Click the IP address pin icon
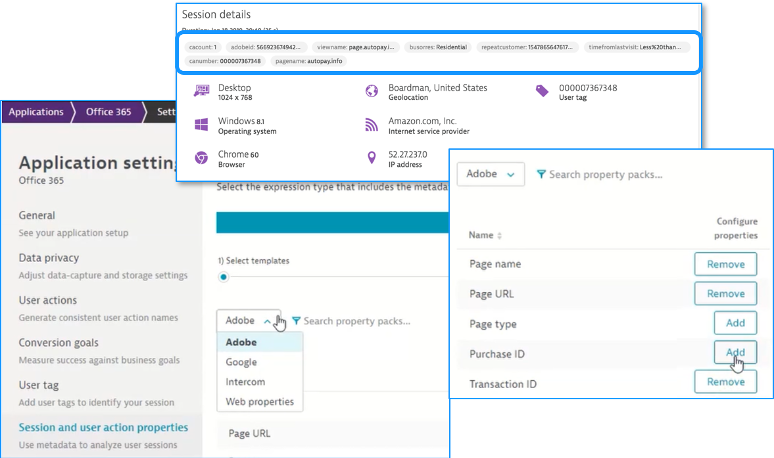 point(372,157)
